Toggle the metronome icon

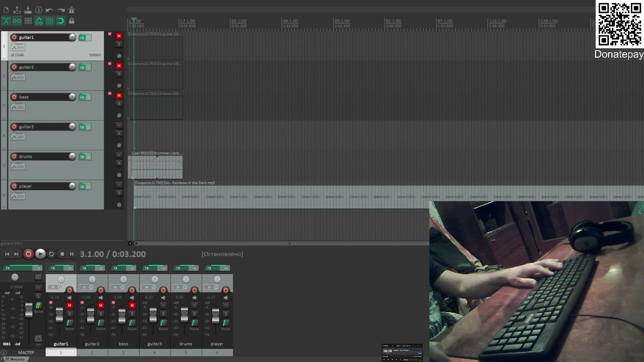pos(71,10)
